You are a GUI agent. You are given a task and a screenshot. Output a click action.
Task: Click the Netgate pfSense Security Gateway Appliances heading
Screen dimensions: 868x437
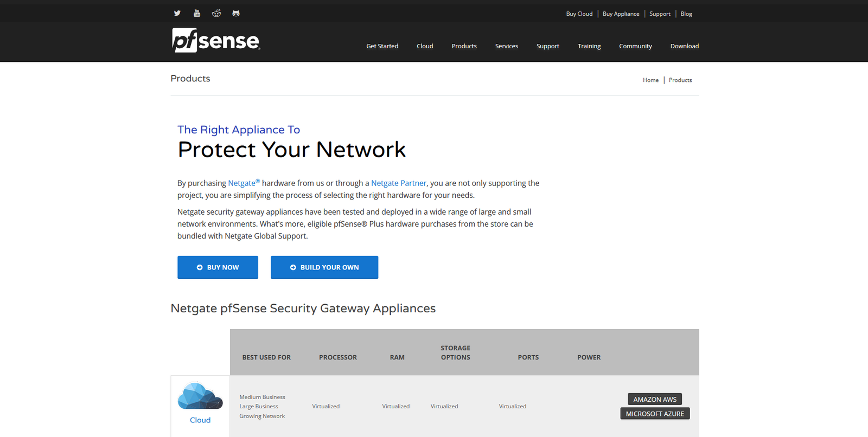point(303,308)
